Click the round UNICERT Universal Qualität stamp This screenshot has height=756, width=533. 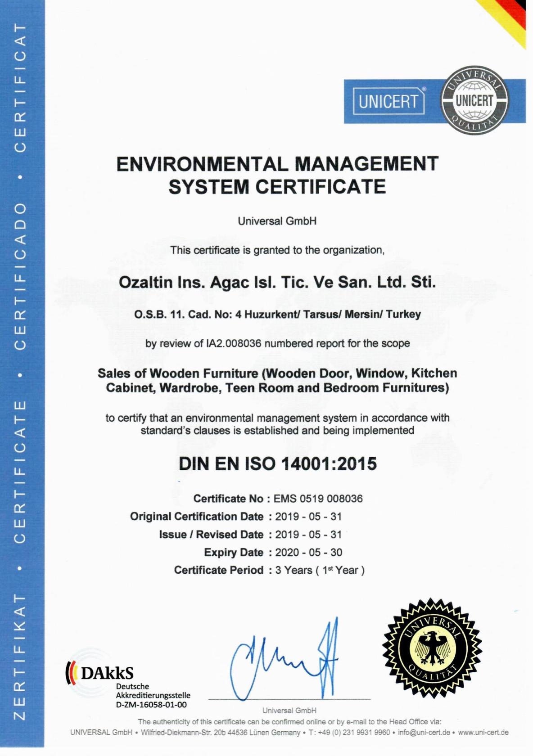474,100
